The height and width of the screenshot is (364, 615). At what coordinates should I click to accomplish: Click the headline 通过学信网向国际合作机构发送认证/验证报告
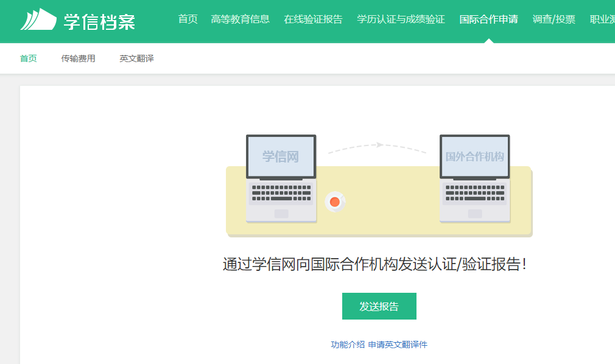(x=374, y=264)
